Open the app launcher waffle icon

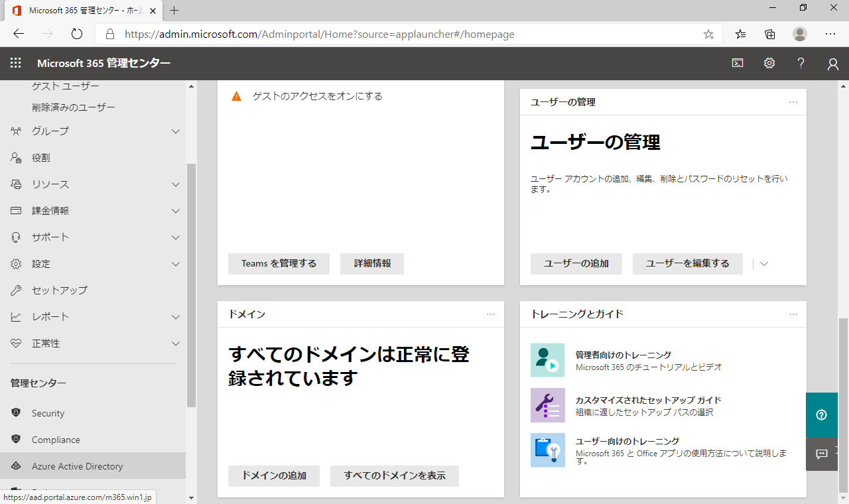click(x=16, y=63)
